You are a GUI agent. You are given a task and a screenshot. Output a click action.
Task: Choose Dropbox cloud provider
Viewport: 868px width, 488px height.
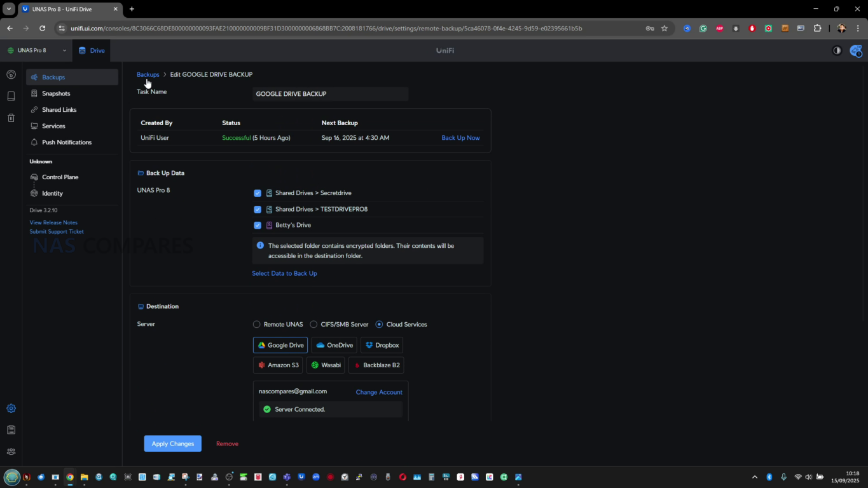coord(382,345)
